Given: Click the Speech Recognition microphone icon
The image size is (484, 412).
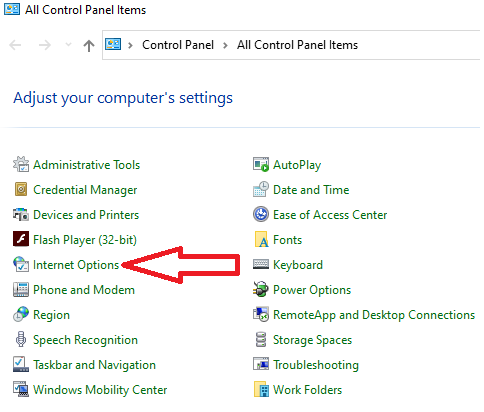Looking at the screenshot, I should 21,339.
